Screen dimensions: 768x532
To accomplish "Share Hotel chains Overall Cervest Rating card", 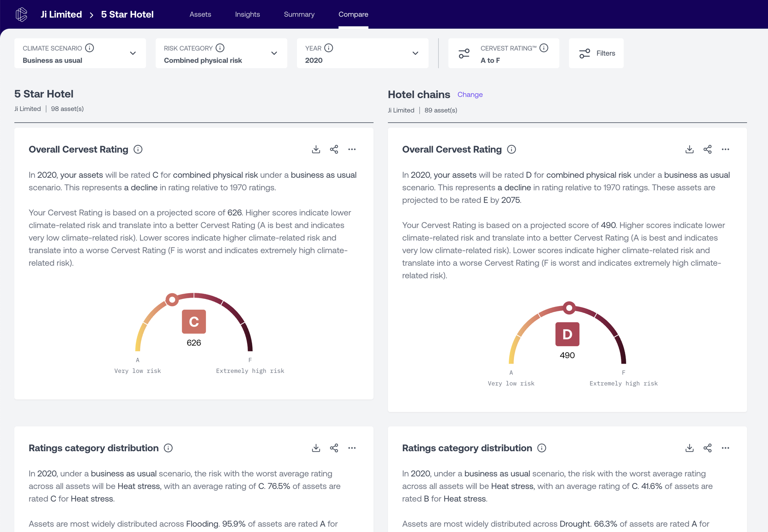I will [707, 149].
